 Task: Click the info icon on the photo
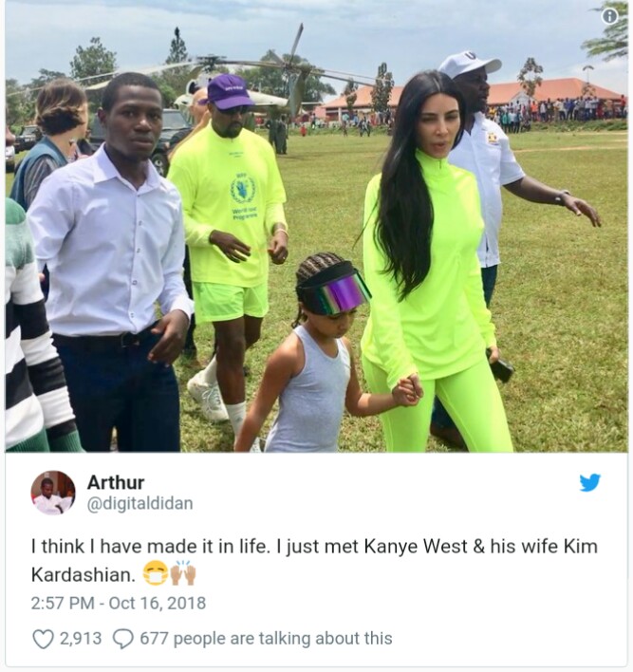(610, 16)
